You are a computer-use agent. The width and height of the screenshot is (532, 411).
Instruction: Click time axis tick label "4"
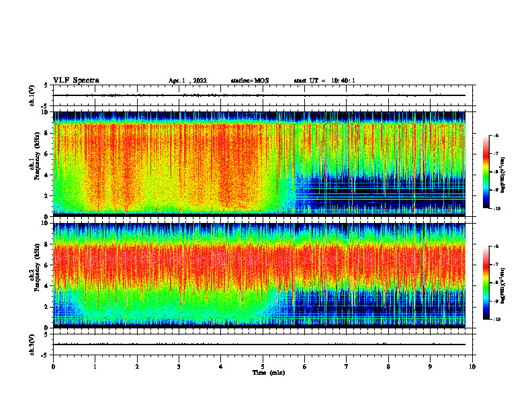(x=221, y=367)
